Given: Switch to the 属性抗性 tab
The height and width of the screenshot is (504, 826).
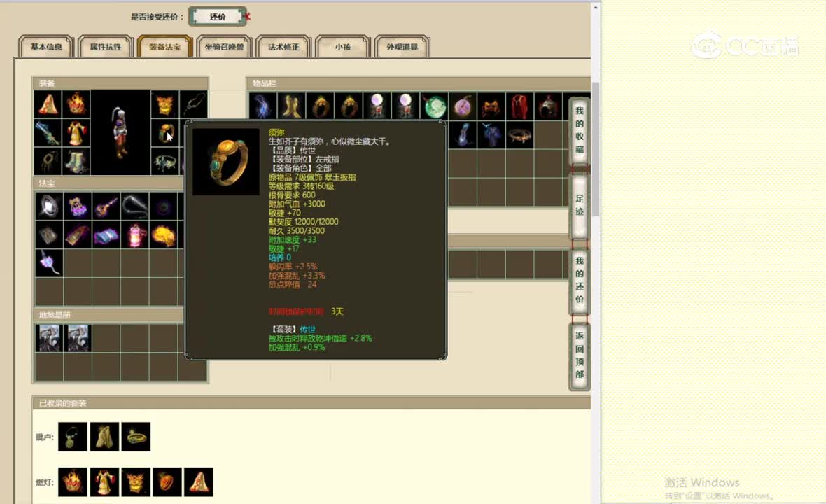Looking at the screenshot, I should (x=106, y=47).
